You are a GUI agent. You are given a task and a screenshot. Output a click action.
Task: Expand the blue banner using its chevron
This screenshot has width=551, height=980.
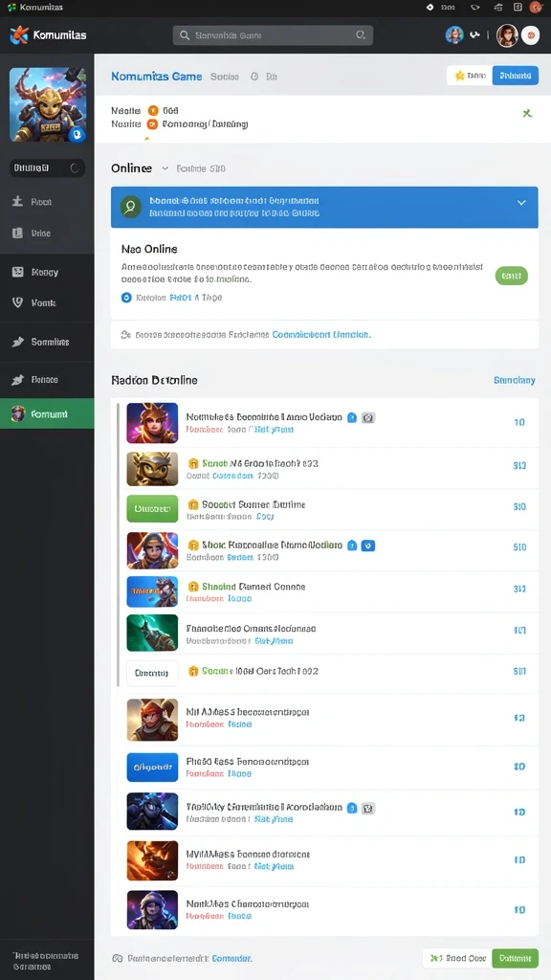(x=521, y=203)
